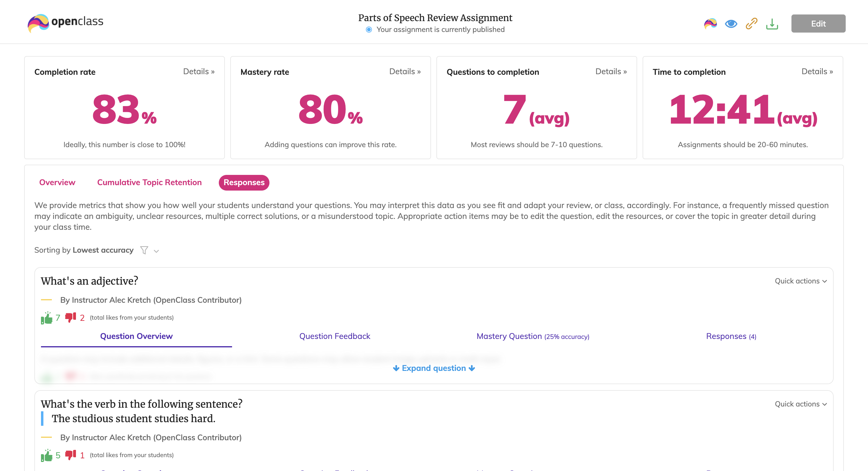Switch to the Overview tab
868x471 pixels.
pos(57,182)
